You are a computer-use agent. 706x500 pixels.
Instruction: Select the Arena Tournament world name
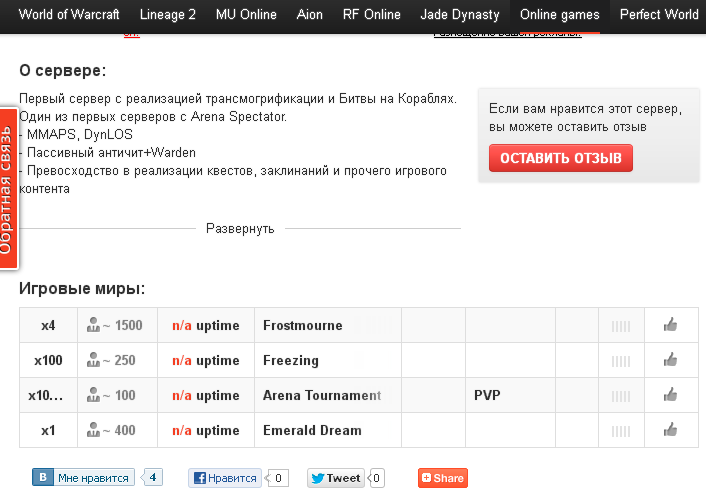click(x=322, y=395)
